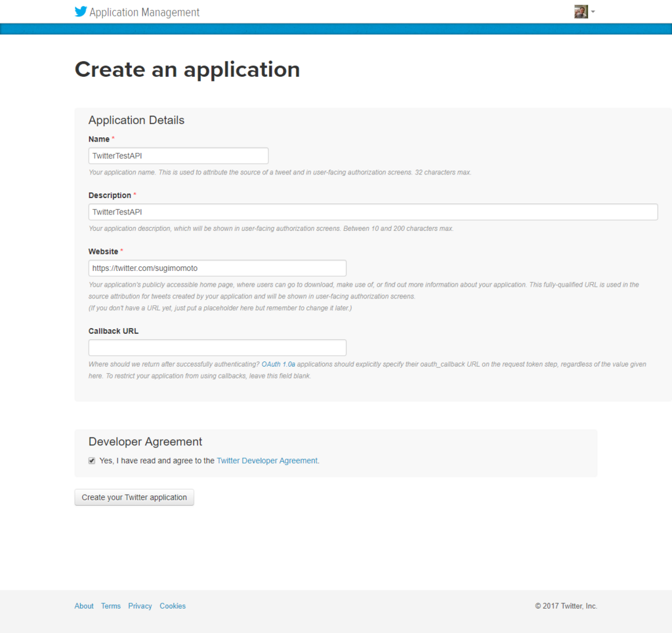Click the Developer Agreement heading
The image size is (672, 633).
coord(145,441)
